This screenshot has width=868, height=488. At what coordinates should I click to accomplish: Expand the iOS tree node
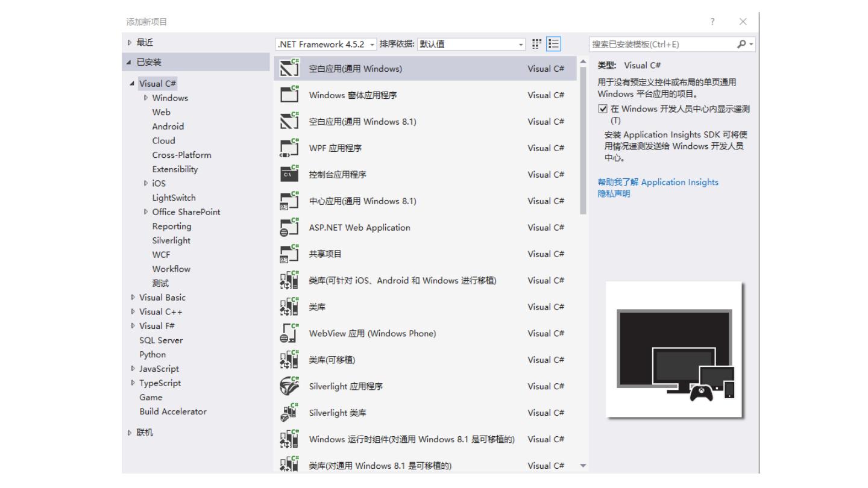[x=146, y=183]
